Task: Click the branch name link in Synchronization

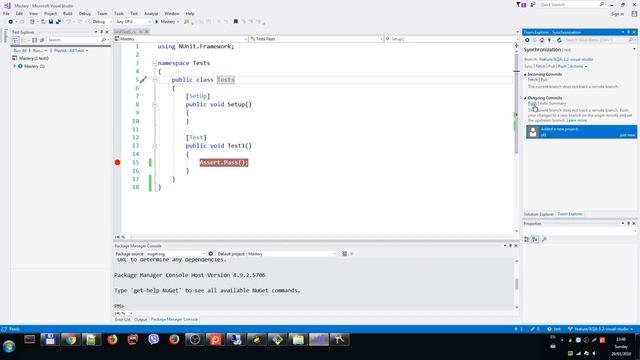Action: click(x=566, y=60)
